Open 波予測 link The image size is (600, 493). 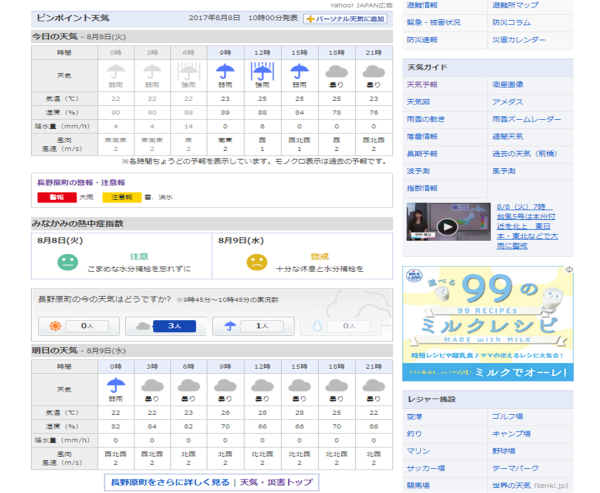[418, 171]
